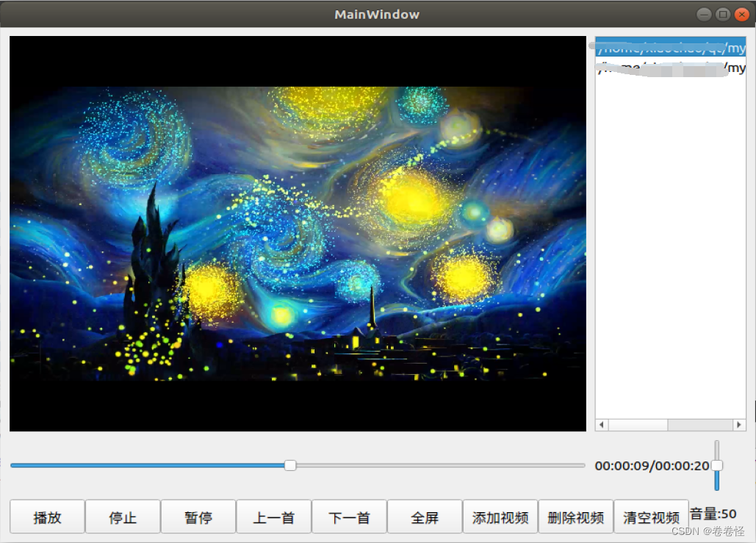Viewport: 756px width, 543px height.
Task: Click the 播放 play button
Action: coord(47,517)
